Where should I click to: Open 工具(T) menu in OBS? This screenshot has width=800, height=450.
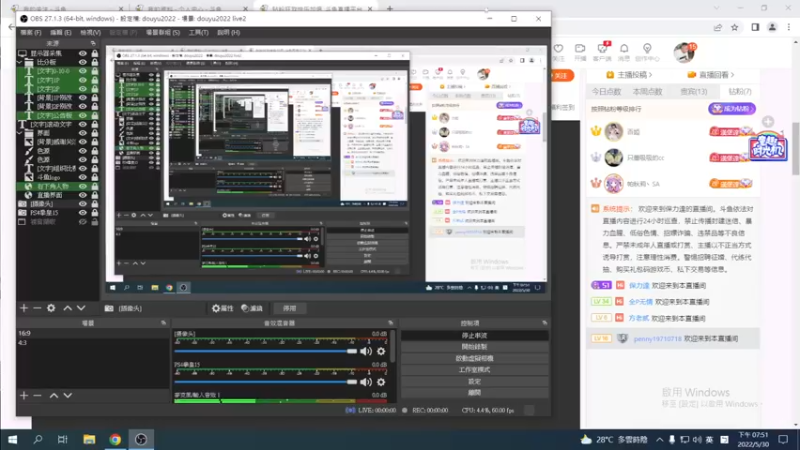tap(198, 32)
